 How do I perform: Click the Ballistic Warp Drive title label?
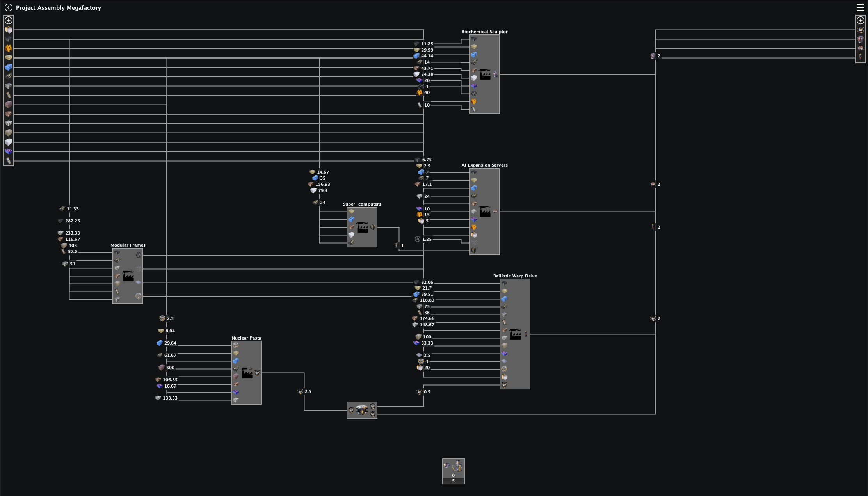coord(515,276)
